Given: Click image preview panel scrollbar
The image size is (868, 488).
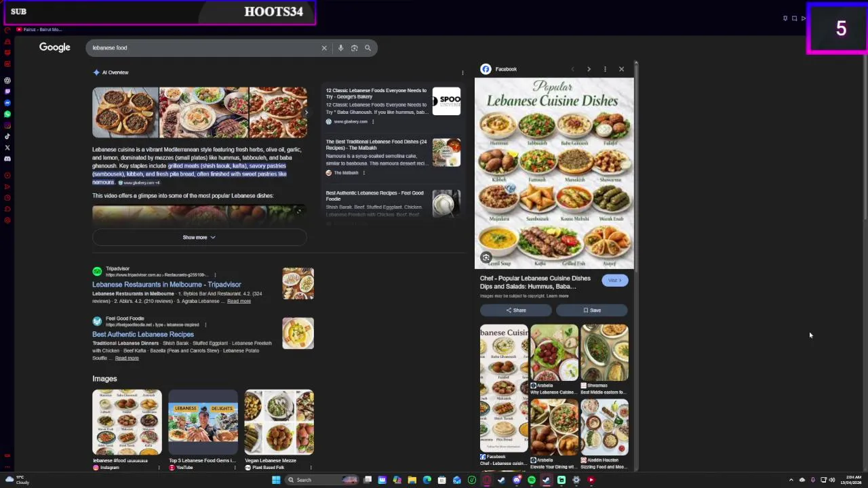Looking at the screenshot, I should (x=636, y=169).
